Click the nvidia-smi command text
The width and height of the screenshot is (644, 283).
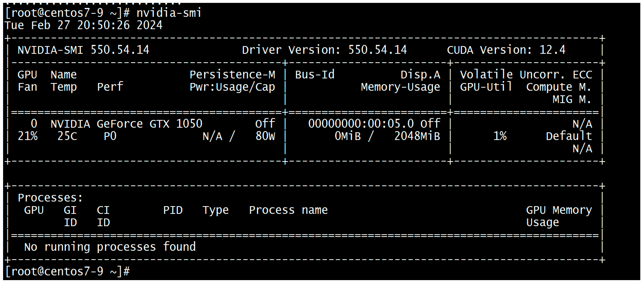coord(169,13)
